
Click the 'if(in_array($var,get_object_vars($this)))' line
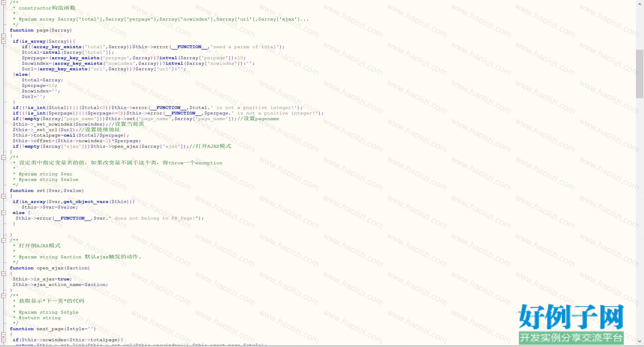74,202
